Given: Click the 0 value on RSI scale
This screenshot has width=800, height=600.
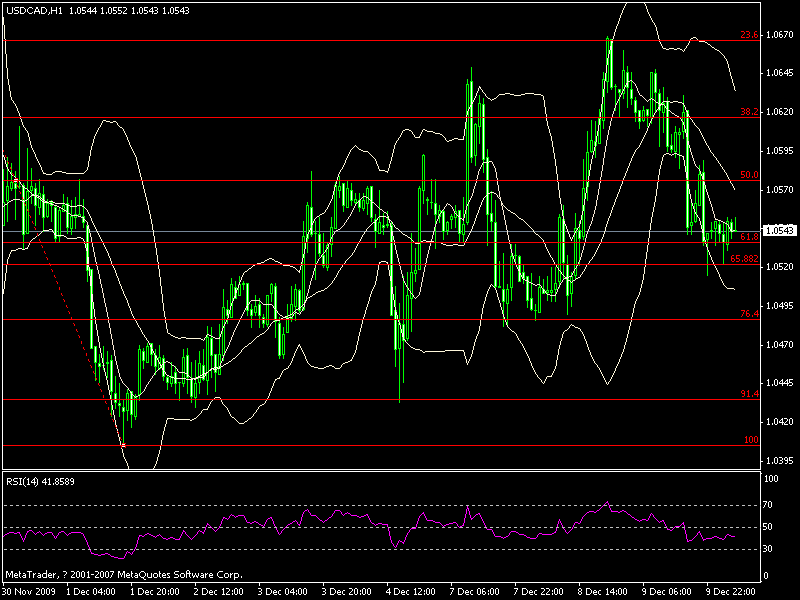Looking at the screenshot, I should 765,576.
